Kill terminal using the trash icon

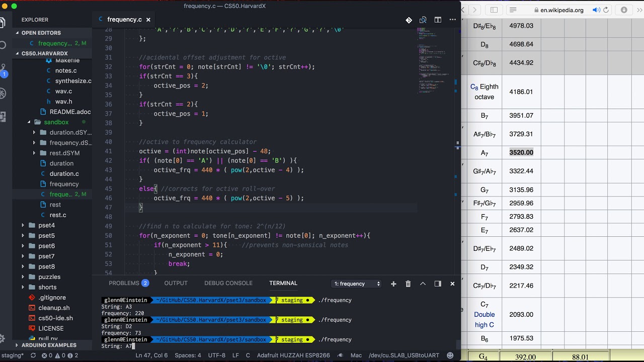pyautogui.click(x=408, y=284)
